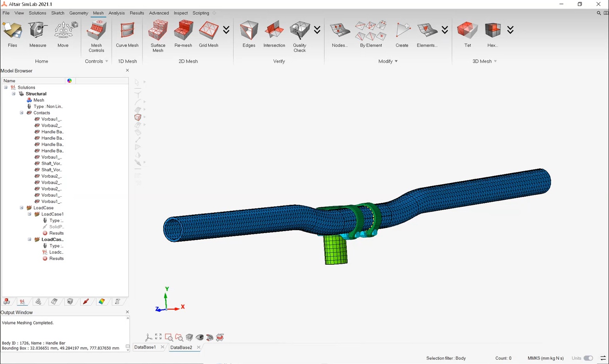Select the Tet 3D mesh tool
Image resolution: width=609 pixels, height=364 pixels.
pos(467,31)
